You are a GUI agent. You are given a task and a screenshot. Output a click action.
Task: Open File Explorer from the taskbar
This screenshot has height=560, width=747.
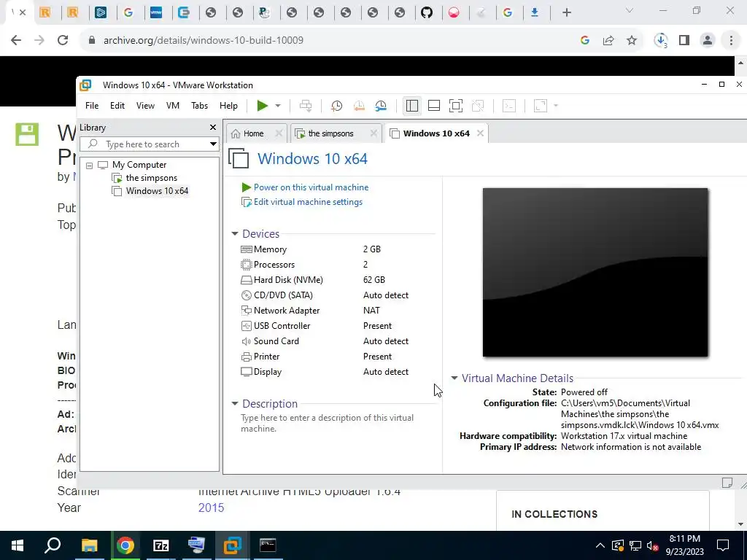pos(89,545)
